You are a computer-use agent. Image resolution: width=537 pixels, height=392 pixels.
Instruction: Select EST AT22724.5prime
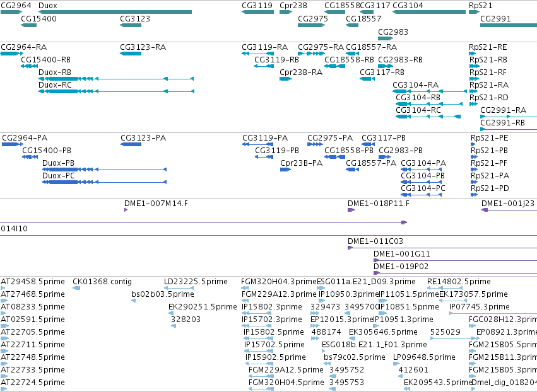click(x=33, y=383)
